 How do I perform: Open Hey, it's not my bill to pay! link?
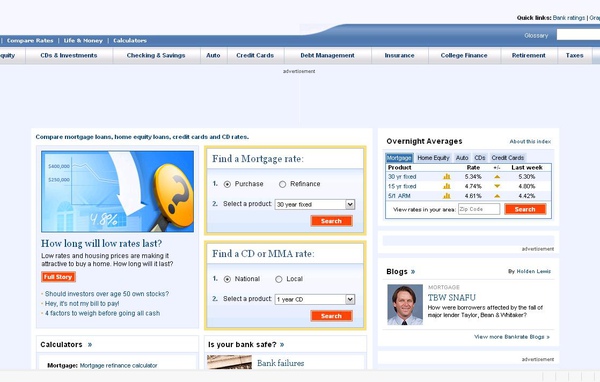click(82, 304)
